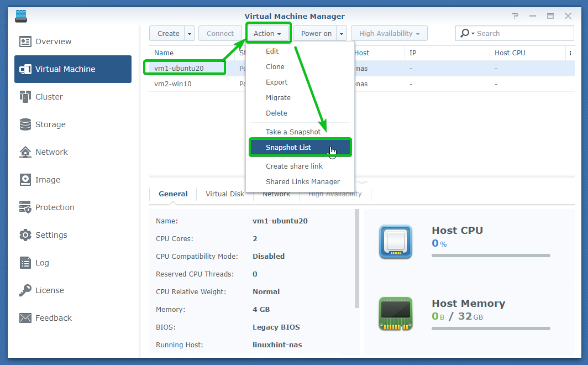588x365 pixels.
Task: Choose Migrate from the Action menu
Action: pyautogui.click(x=300, y=97)
